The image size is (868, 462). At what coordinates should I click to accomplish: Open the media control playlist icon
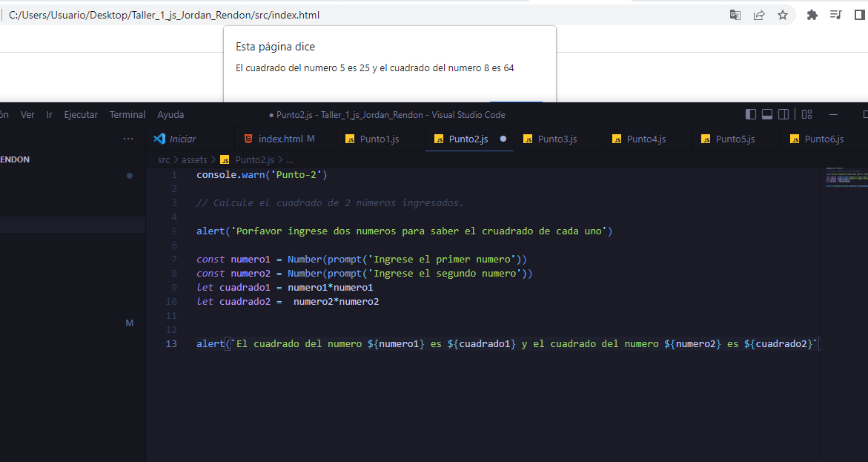[836, 15]
